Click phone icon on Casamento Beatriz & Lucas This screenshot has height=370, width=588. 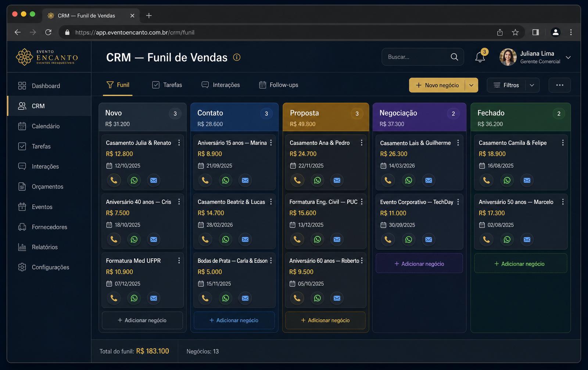click(x=205, y=239)
